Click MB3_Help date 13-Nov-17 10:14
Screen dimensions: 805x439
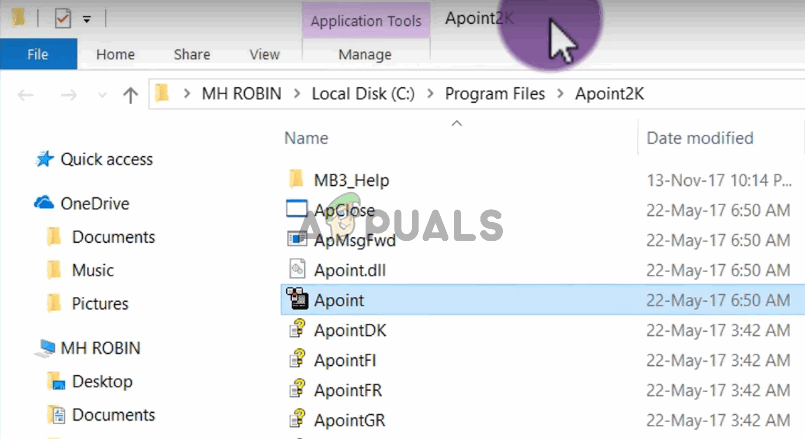pos(719,181)
